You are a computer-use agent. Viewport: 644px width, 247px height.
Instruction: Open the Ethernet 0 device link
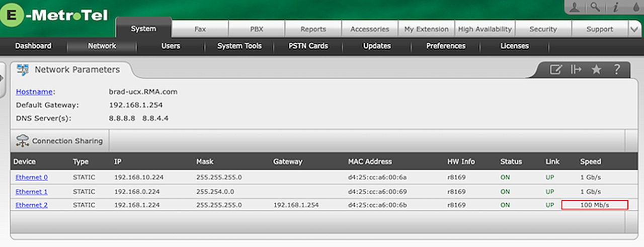click(32, 177)
